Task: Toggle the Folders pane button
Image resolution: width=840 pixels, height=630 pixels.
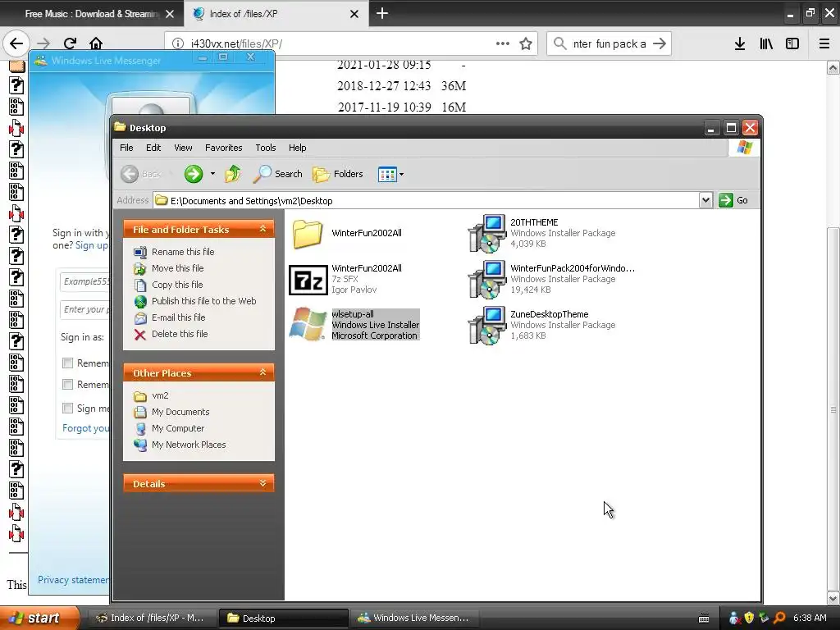Action: coord(338,174)
